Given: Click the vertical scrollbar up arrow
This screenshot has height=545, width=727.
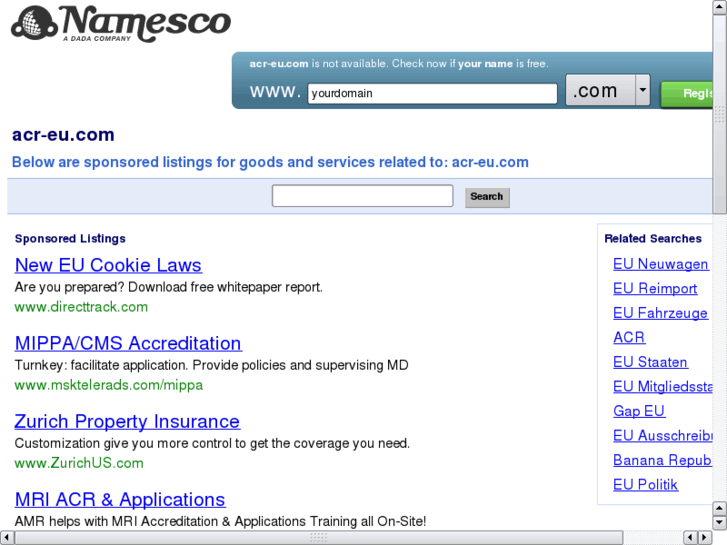Looking at the screenshot, I should coord(720,7).
